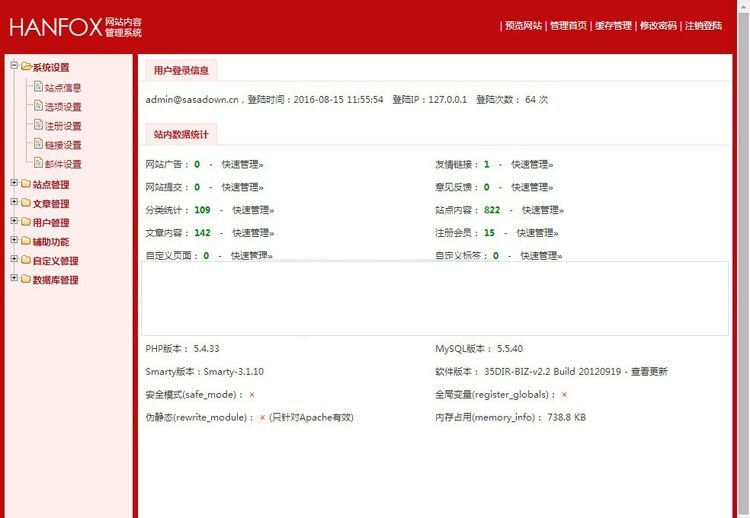This screenshot has width=750, height=518.
Task: Click the 邮件设置 page icon
Action: pyautogui.click(x=39, y=163)
